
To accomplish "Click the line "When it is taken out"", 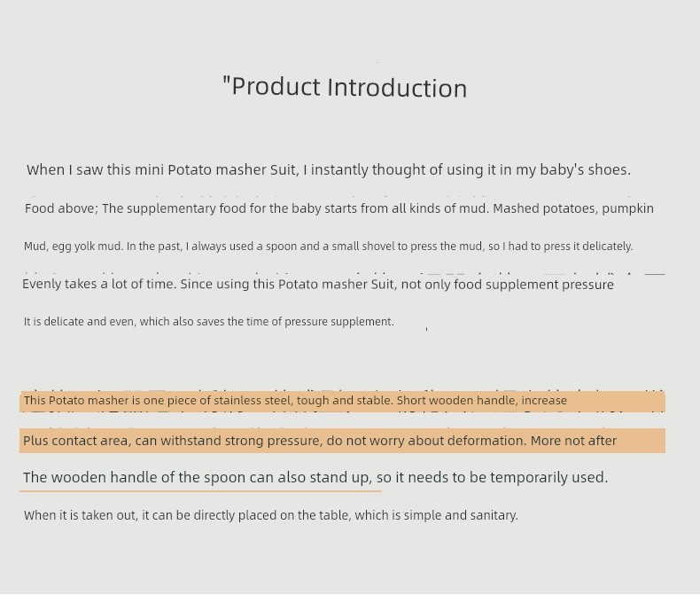I will tap(270, 515).
